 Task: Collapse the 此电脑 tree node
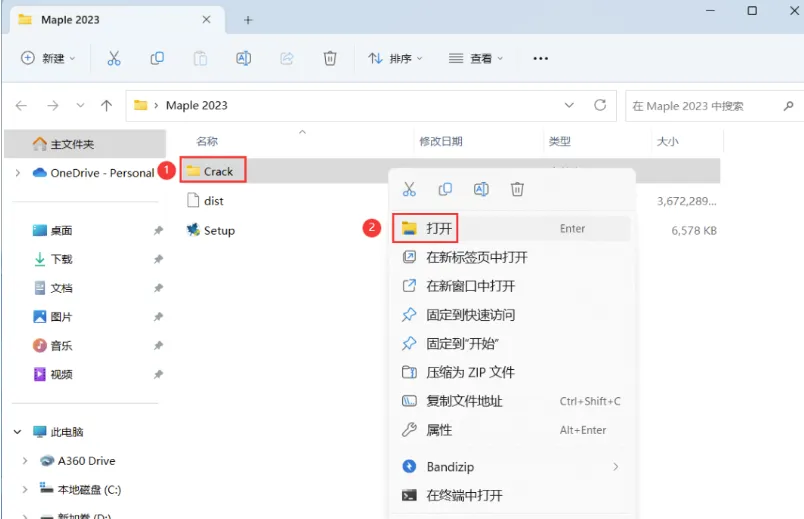point(17,432)
